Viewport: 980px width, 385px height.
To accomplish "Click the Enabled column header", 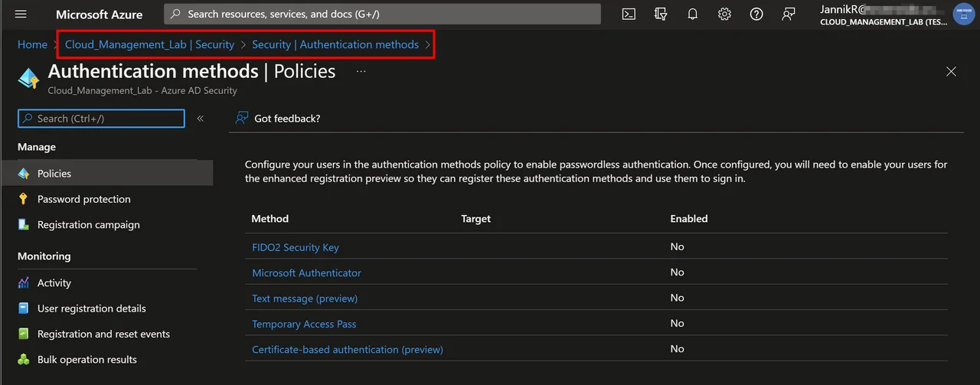I will 689,219.
